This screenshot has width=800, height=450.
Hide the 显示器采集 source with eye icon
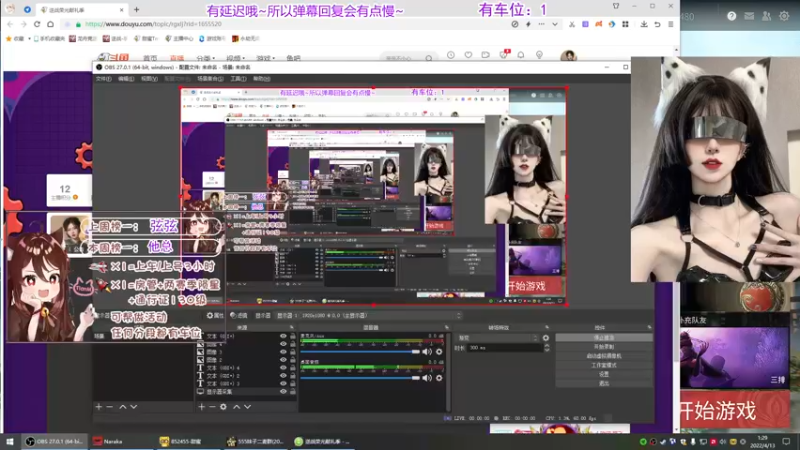click(x=283, y=391)
